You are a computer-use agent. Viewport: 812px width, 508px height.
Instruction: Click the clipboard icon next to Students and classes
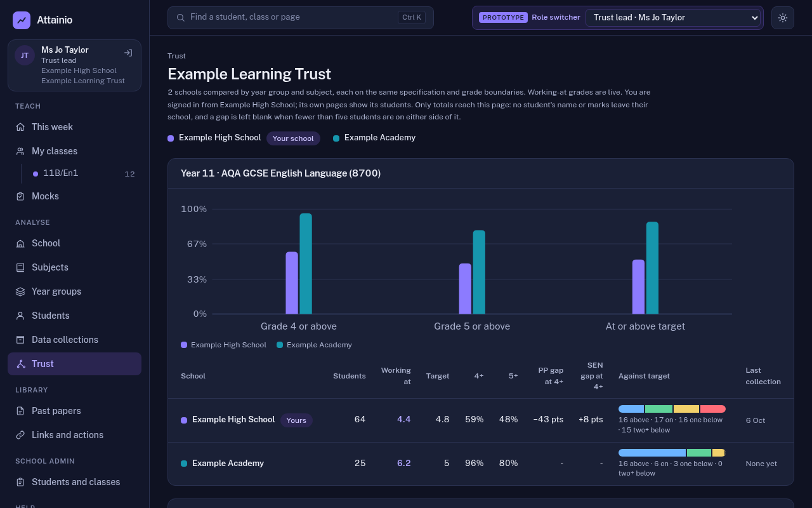point(20,482)
